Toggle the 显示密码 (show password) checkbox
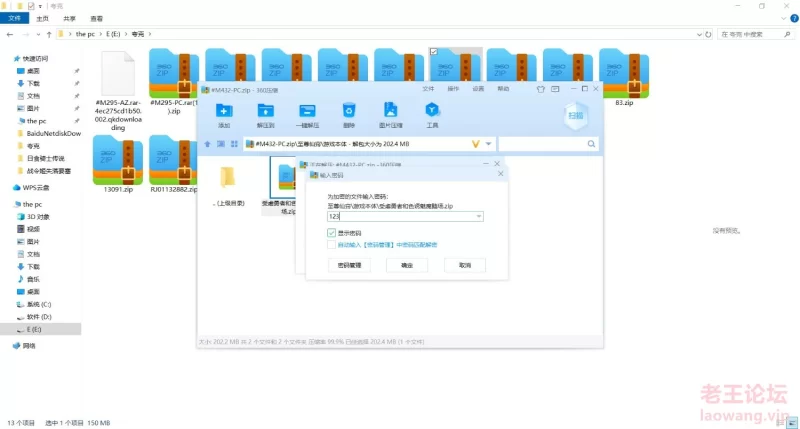This screenshot has height=429, width=800. click(x=332, y=233)
